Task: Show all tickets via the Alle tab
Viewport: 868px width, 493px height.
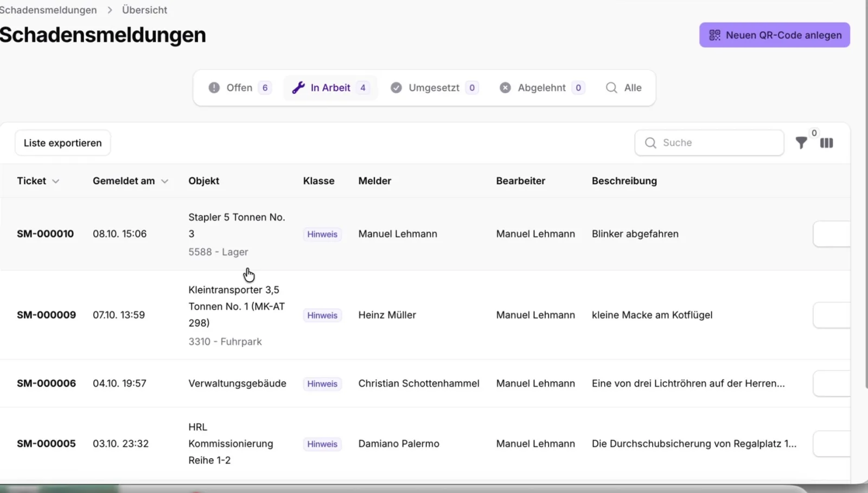Action: (x=624, y=88)
